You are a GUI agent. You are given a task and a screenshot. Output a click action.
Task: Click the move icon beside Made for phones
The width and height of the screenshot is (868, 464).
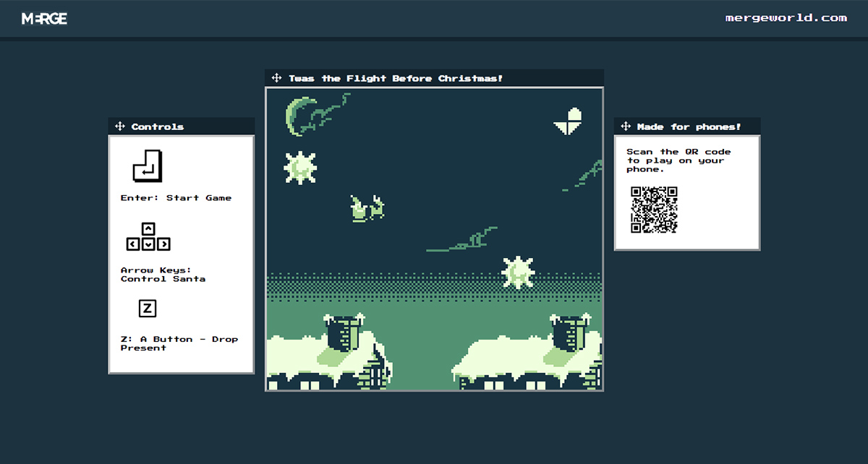click(x=626, y=126)
